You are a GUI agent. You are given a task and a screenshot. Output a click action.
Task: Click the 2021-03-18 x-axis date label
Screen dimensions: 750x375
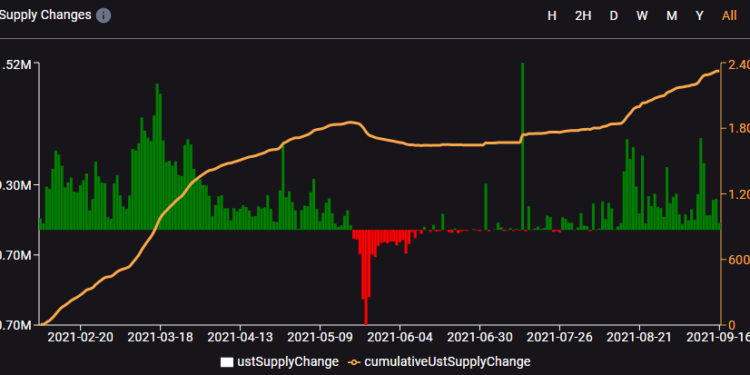click(x=160, y=337)
